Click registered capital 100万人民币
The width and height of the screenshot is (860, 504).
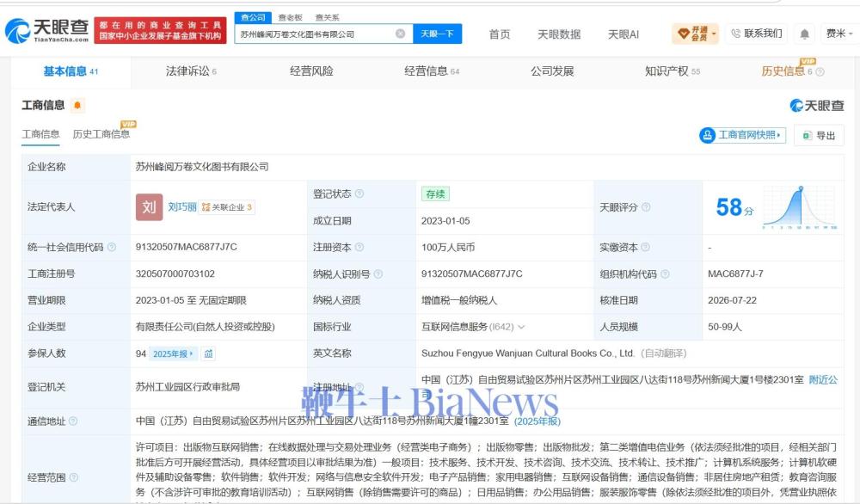448,248
